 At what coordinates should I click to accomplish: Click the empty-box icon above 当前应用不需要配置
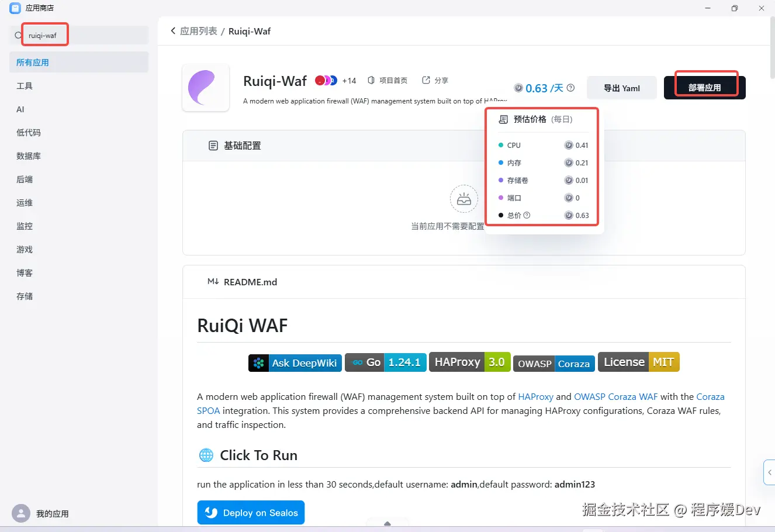click(x=464, y=199)
